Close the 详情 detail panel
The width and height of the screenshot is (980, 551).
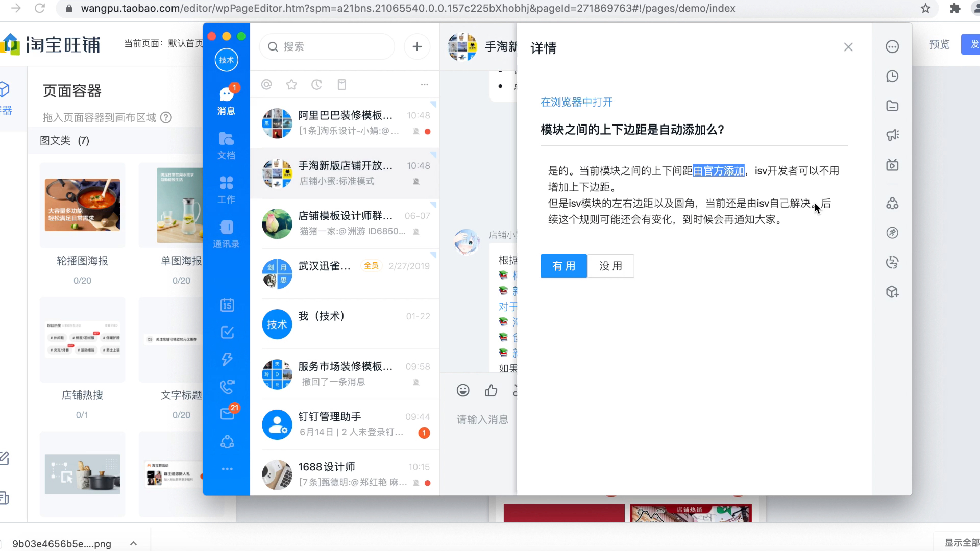pos(848,47)
